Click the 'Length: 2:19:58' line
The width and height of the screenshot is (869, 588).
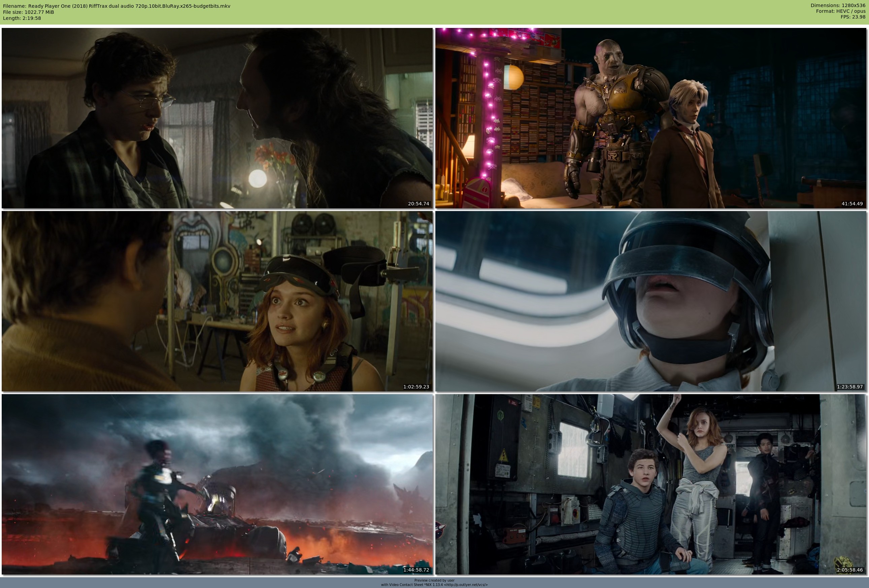[22, 18]
